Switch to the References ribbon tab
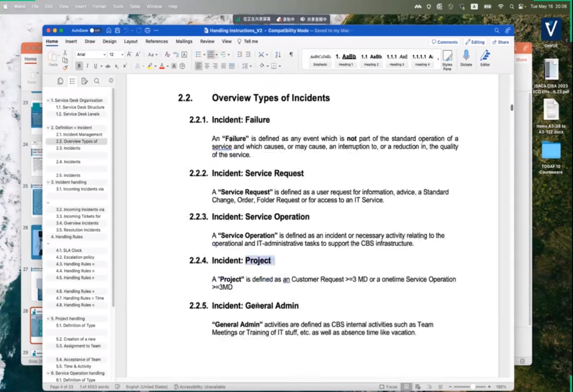This screenshot has height=392, width=573. 157,41
